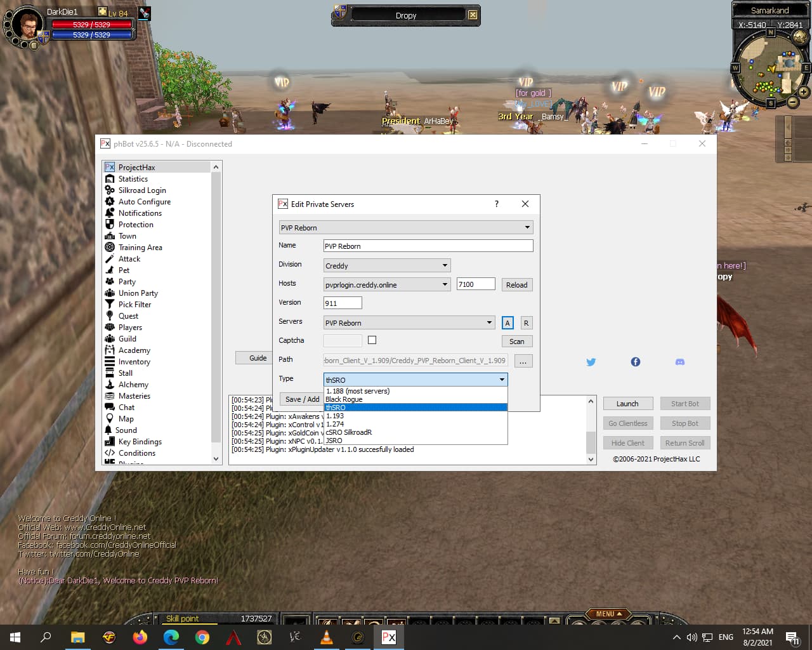Click the VLC media player taskbar icon
812x650 pixels.
(x=327, y=637)
